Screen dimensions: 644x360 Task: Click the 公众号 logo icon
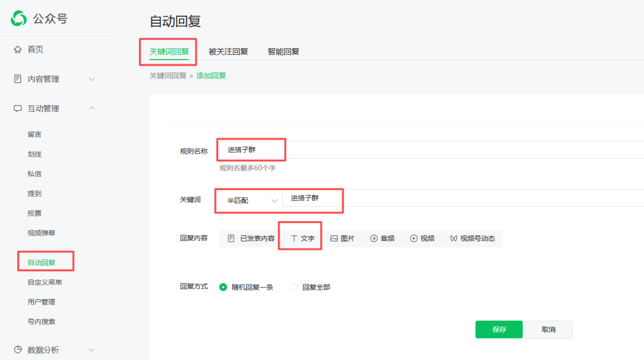pyautogui.click(x=18, y=18)
